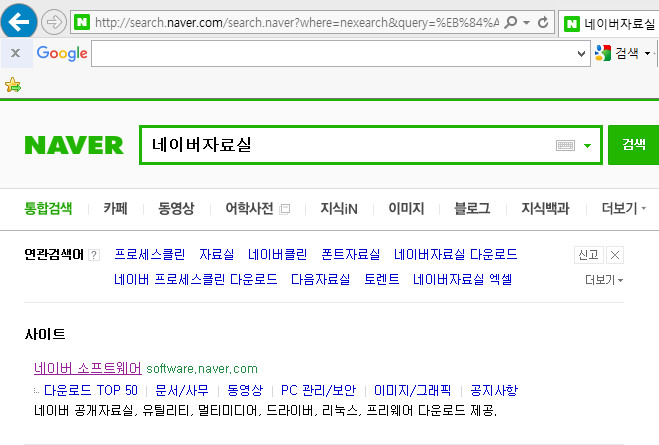The height and width of the screenshot is (445, 659).
Task: Switch to the 블로그 tab
Action: 472,208
